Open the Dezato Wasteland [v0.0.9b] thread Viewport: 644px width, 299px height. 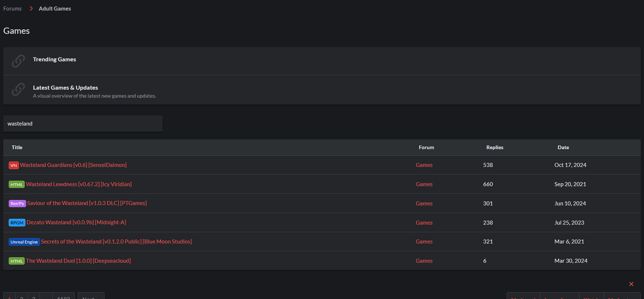tap(76, 222)
